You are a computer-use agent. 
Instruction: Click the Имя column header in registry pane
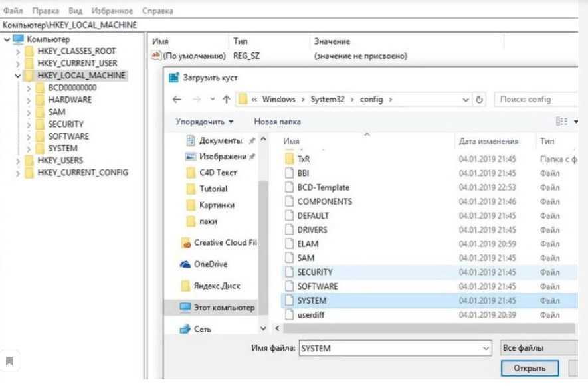[x=160, y=41]
